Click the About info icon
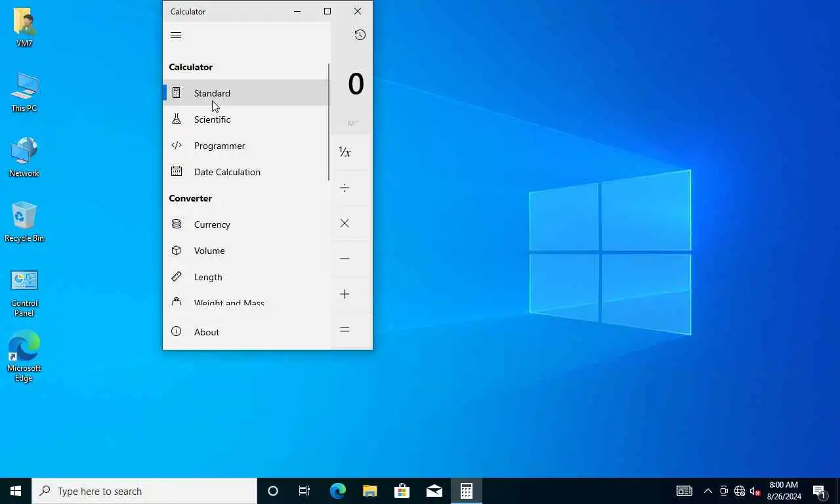 pyautogui.click(x=176, y=331)
